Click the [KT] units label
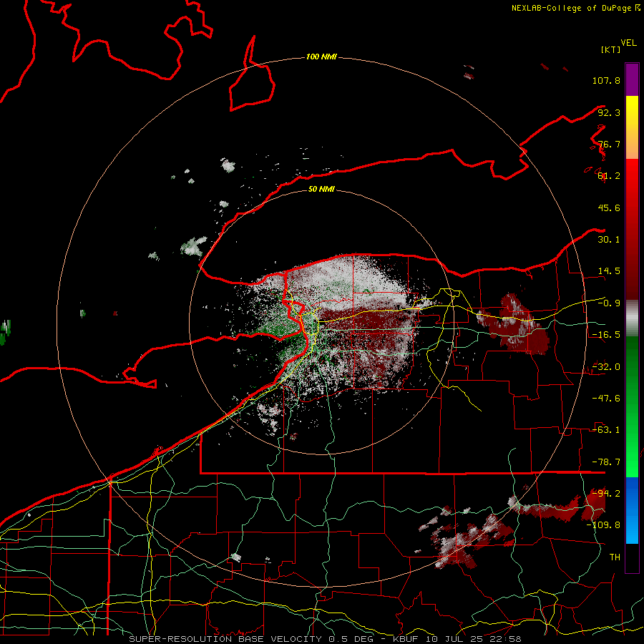Viewport: 644px width, 644px height. 610,49
